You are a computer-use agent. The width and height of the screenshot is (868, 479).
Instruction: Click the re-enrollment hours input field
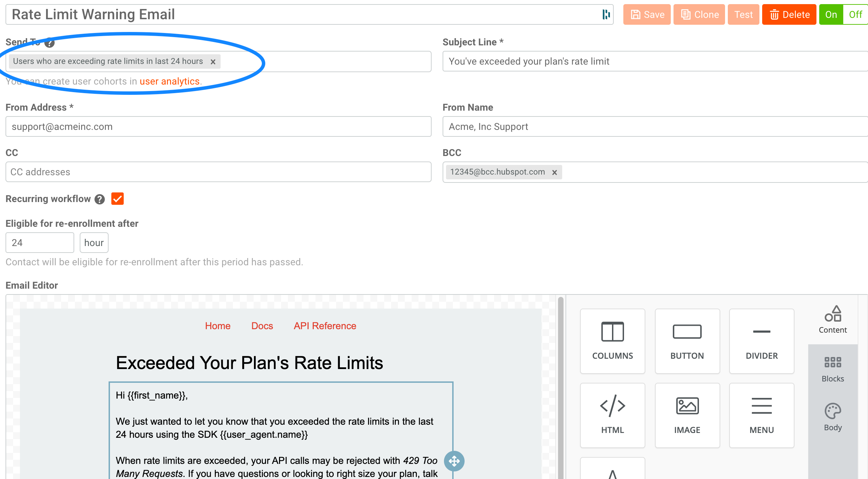click(40, 243)
